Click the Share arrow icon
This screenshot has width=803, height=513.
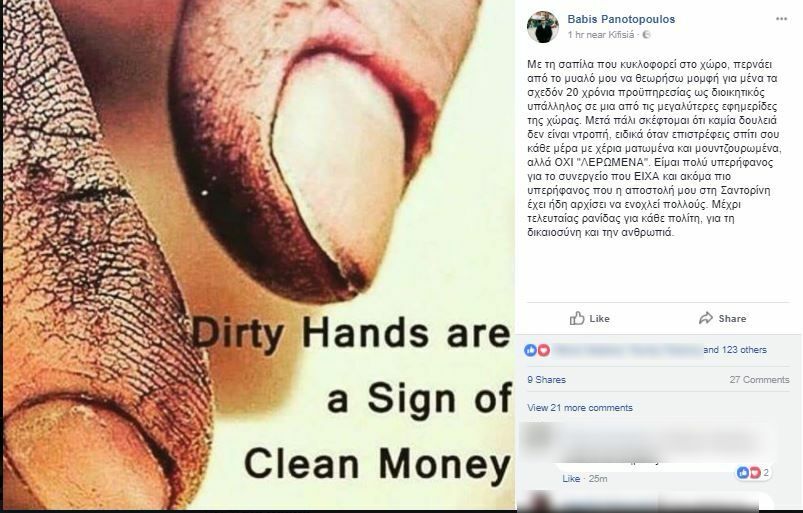706,318
